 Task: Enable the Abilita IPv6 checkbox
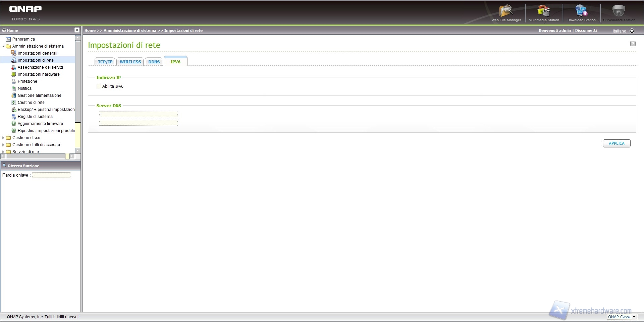[99, 86]
